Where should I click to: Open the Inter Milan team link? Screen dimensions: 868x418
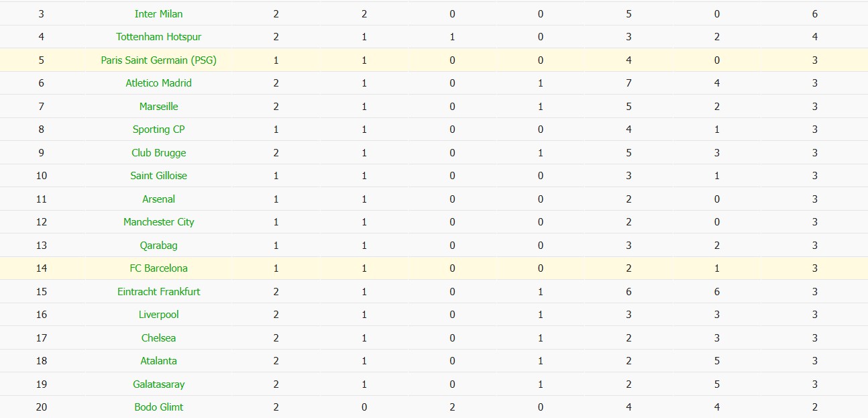tap(158, 13)
